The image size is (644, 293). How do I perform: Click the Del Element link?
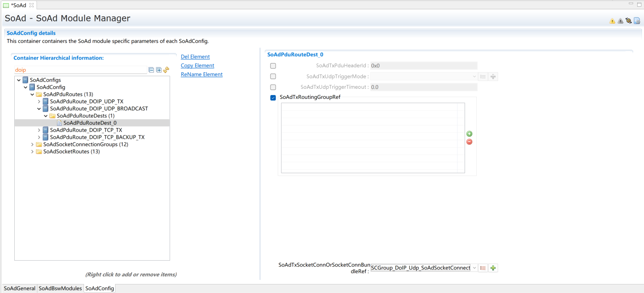tap(195, 57)
